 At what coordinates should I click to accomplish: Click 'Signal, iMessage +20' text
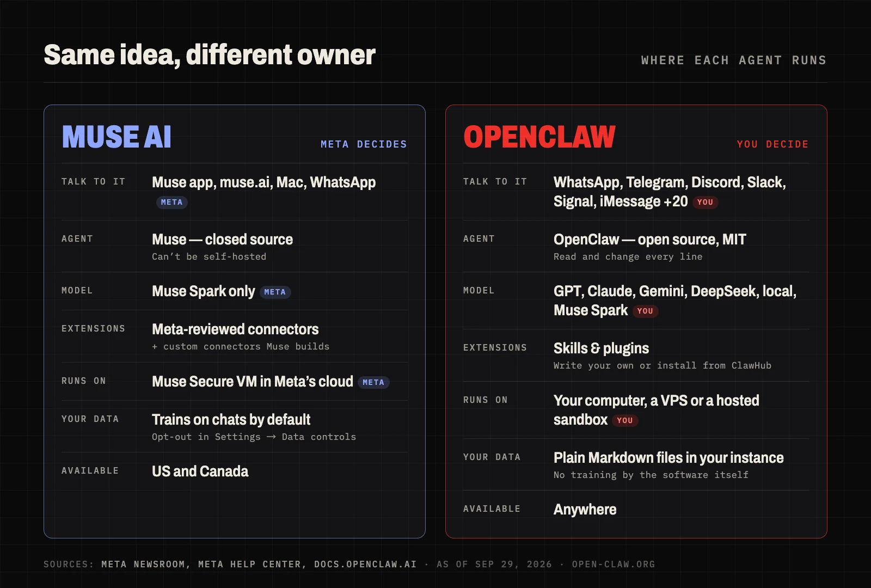coord(621,201)
